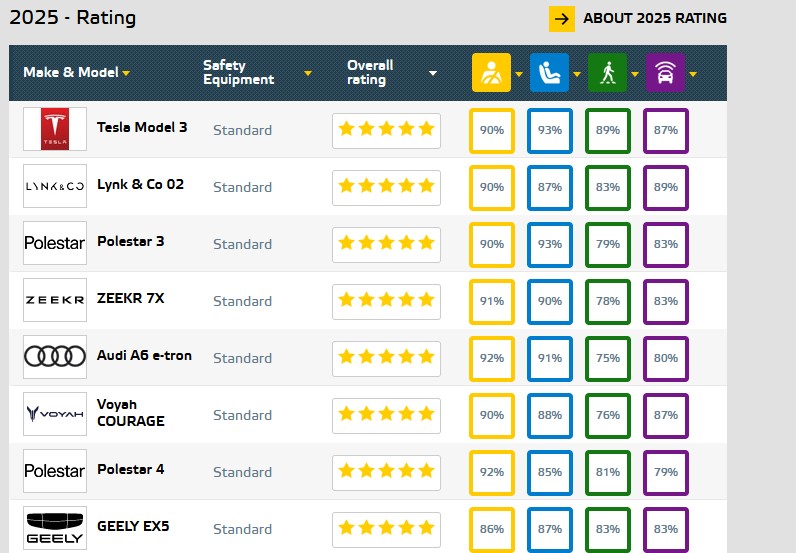Click the Vulnerable Road Users green icon
Image resolution: width=796 pixels, height=553 pixels.
click(607, 73)
